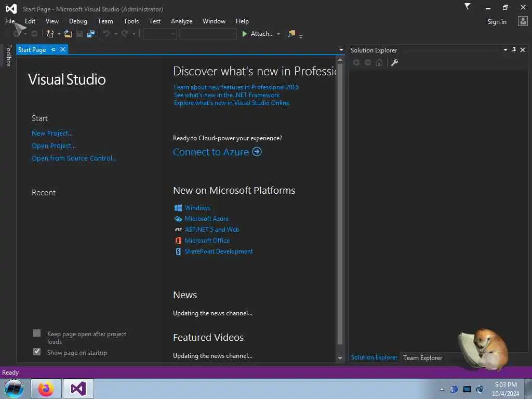
Task: Open Solution Explorer Properties wrench icon
Action: pyautogui.click(x=394, y=62)
